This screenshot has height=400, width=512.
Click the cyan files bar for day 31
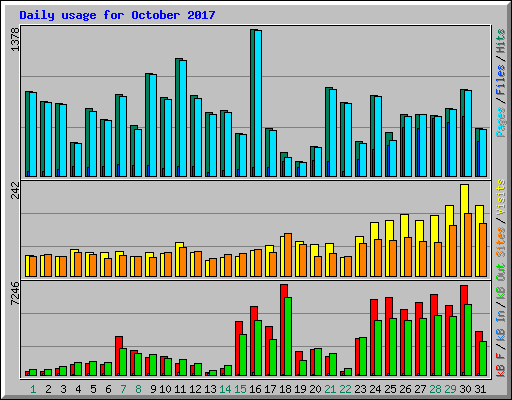[483, 153]
